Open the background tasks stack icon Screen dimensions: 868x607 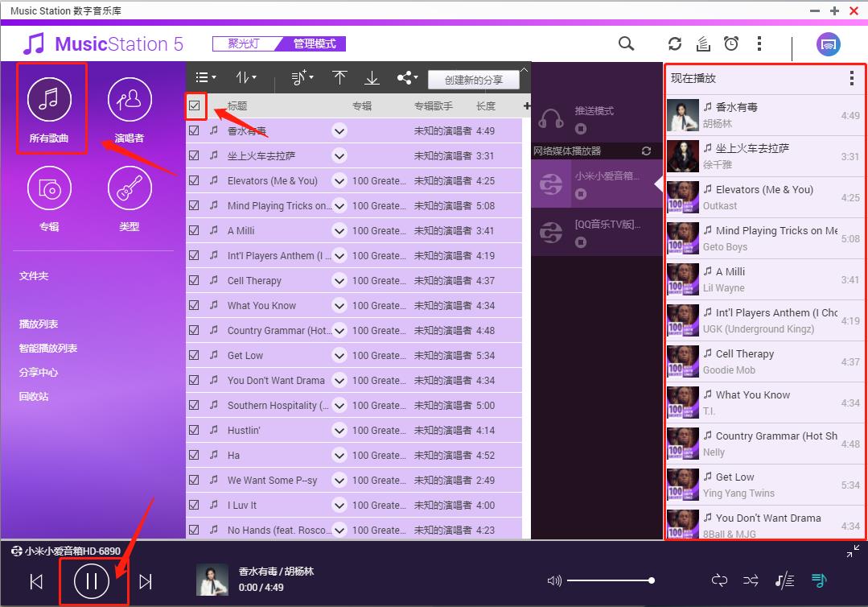click(703, 43)
